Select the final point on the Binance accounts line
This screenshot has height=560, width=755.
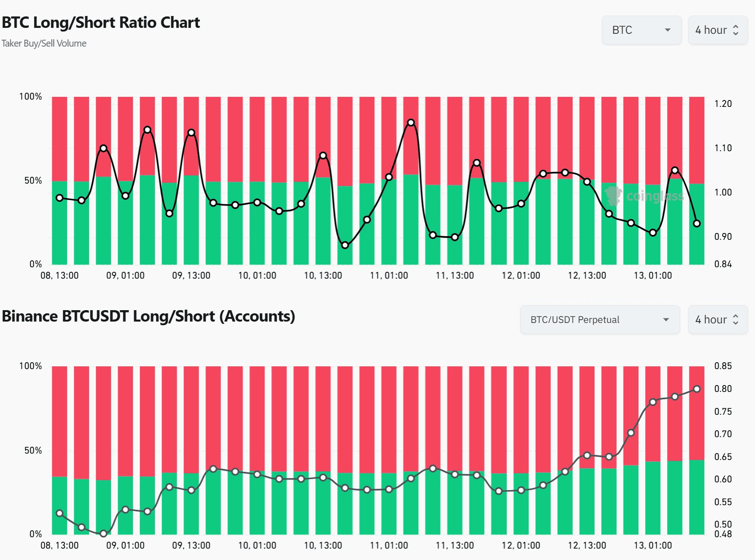pyautogui.click(x=697, y=389)
